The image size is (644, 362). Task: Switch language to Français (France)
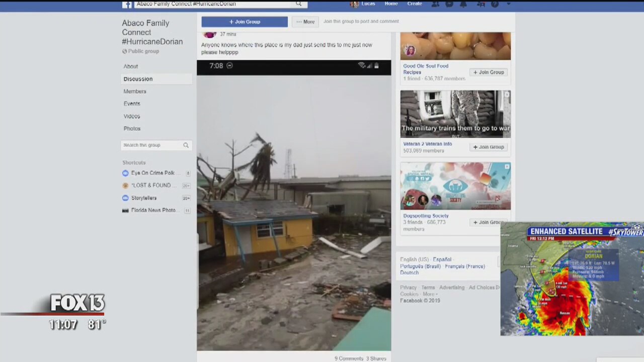[x=465, y=266]
